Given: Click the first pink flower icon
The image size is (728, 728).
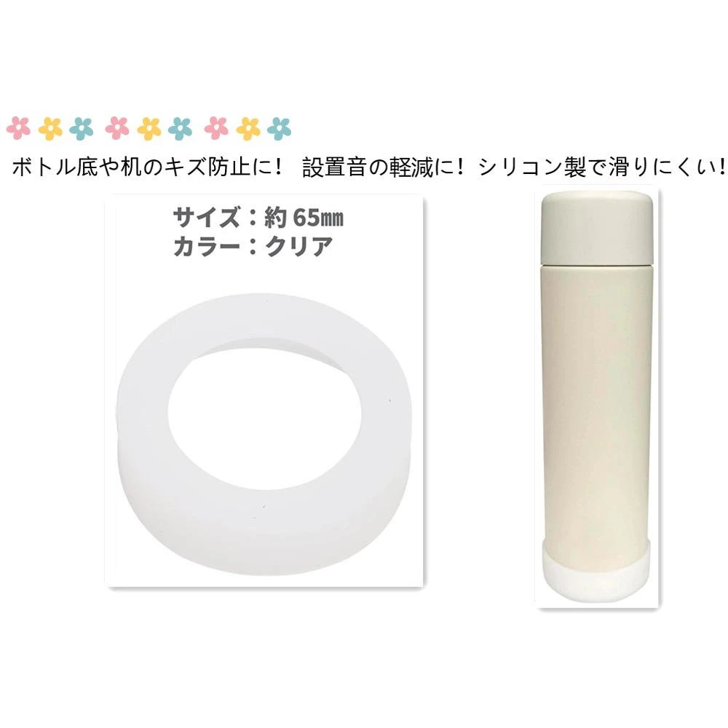Looking at the screenshot, I should pos(19,128).
